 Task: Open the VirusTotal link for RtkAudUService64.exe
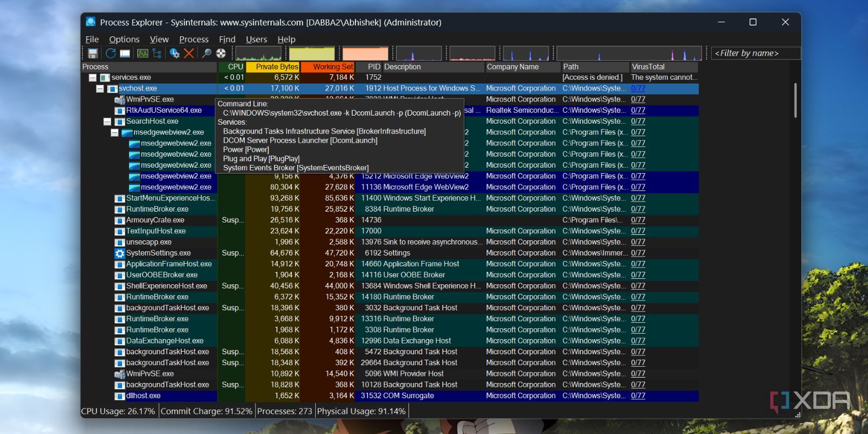click(x=638, y=110)
